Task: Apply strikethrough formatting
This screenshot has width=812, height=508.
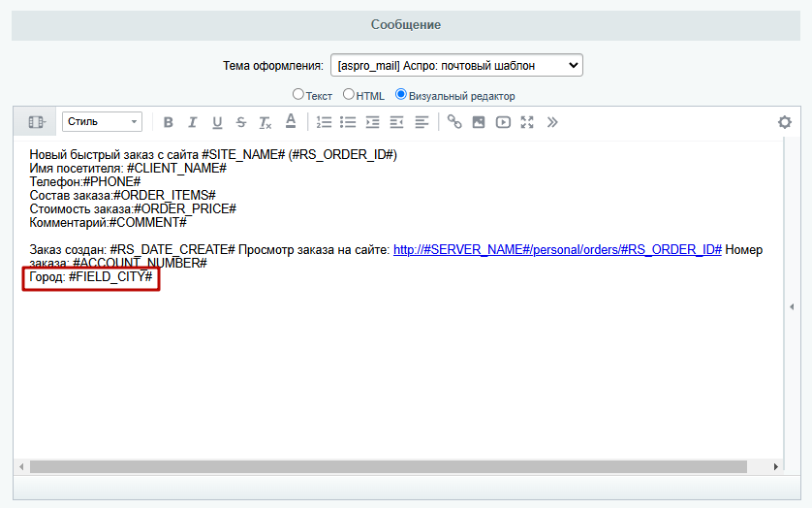Action: (241, 122)
